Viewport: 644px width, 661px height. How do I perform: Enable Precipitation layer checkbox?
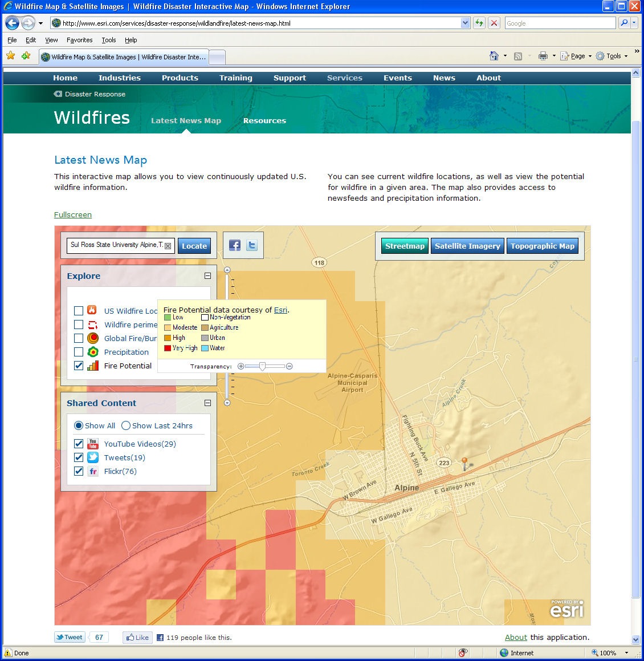[78, 352]
